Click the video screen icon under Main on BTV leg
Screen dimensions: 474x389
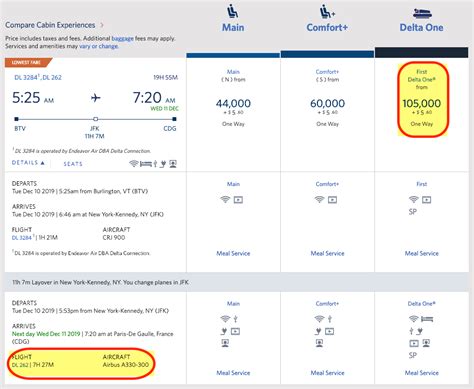[238, 200]
